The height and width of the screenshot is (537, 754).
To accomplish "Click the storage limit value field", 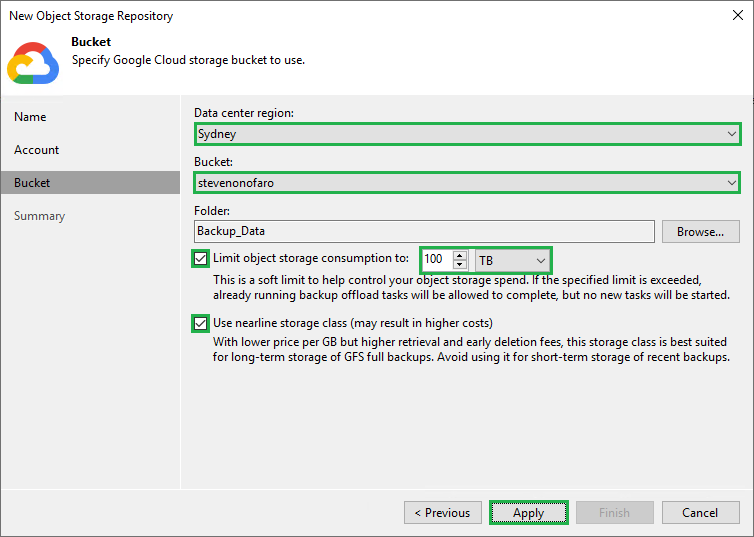I will (x=436, y=260).
